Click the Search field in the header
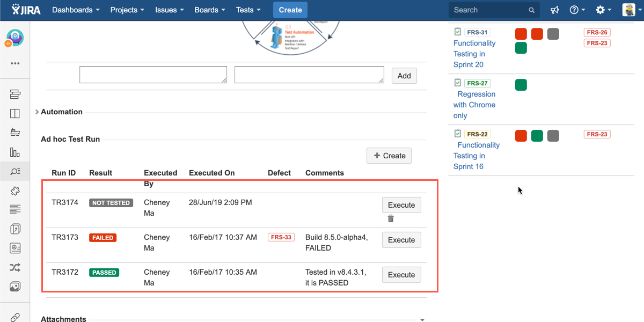This screenshot has width=644, height=322. coord(488,10)
